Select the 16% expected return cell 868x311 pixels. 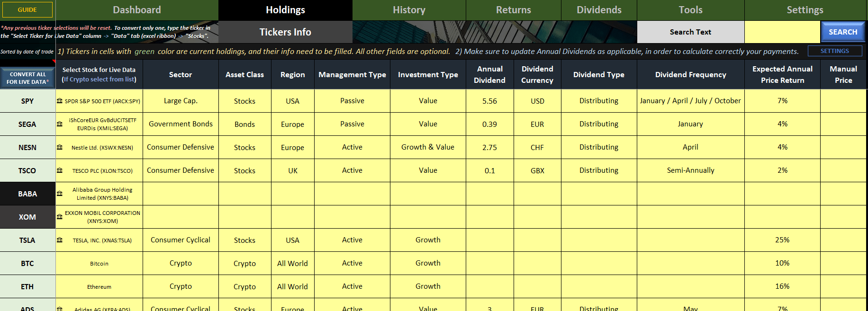pyautogui.click(x=782, y=286)
